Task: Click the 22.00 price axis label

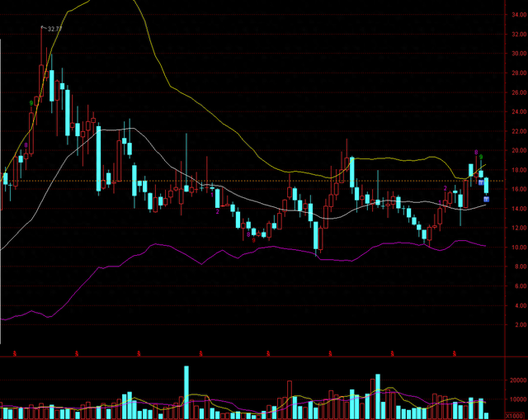Action: coord(519,131)
